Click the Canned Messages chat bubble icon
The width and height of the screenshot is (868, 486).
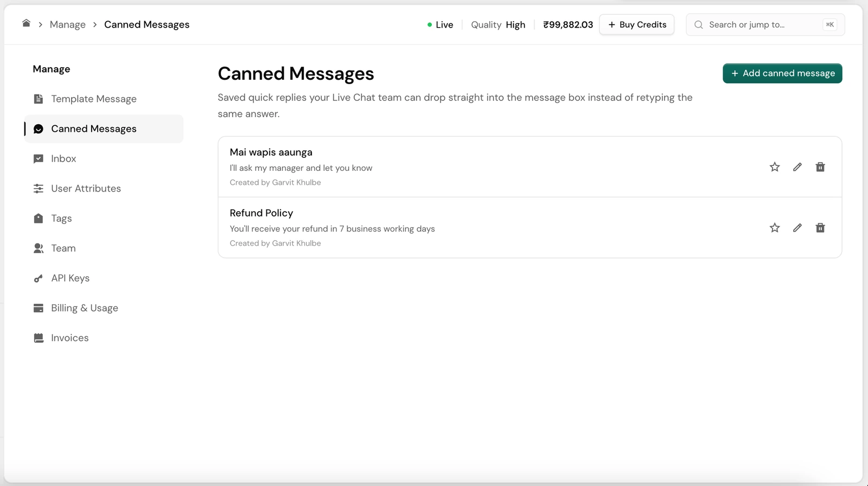[x=39, y=129]
